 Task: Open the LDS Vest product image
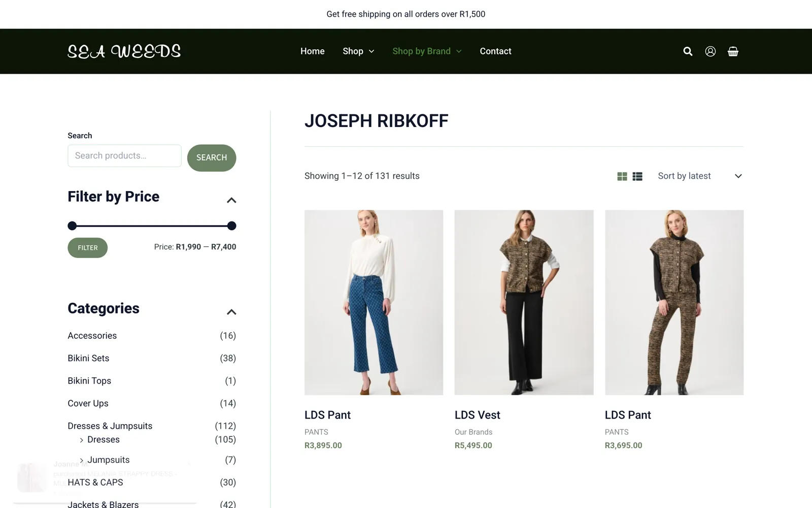click(x=524, y=303)
